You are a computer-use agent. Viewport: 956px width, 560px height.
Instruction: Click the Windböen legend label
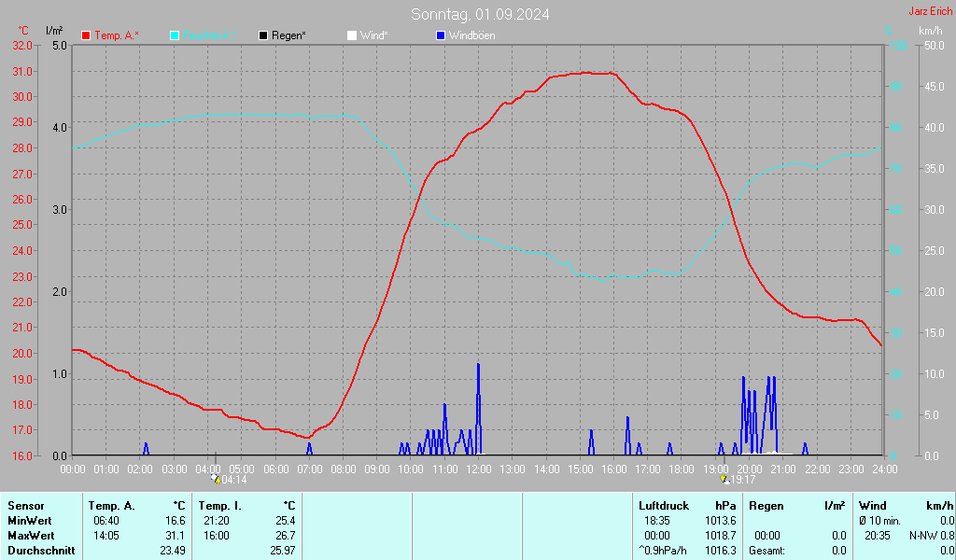click(x=472, y=35)
